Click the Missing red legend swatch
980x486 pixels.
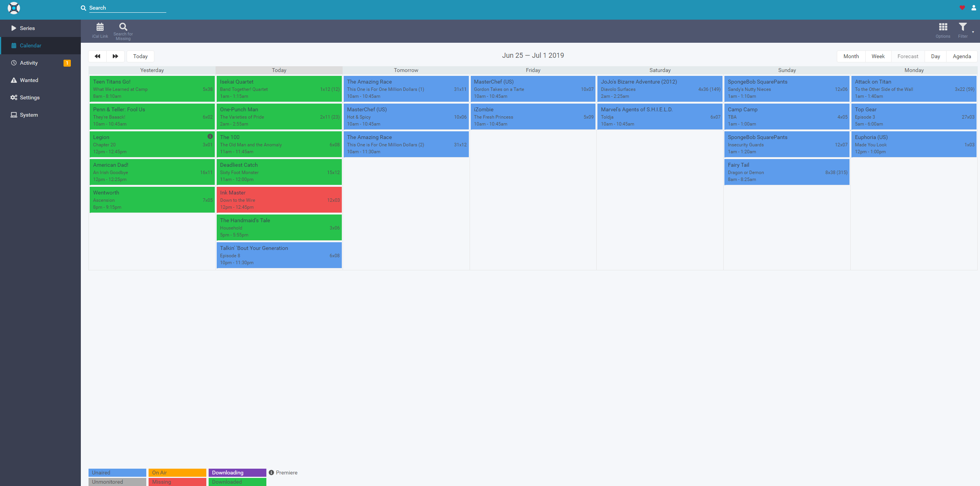[177, 482]
